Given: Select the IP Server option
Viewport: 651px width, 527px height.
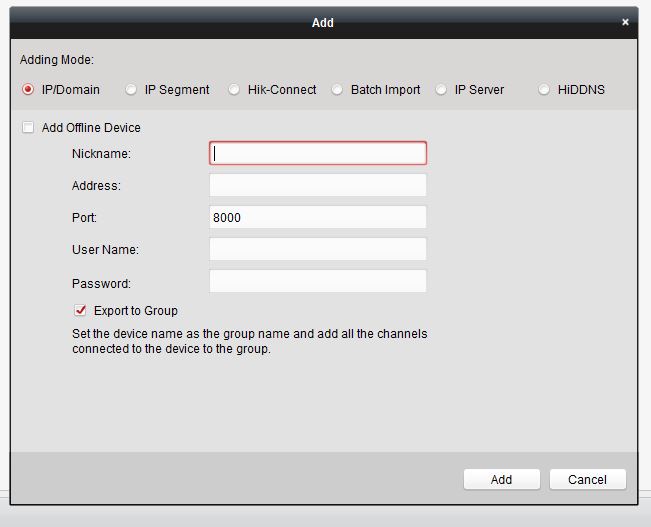Looking at the screenshot, I should pos(441,90).
